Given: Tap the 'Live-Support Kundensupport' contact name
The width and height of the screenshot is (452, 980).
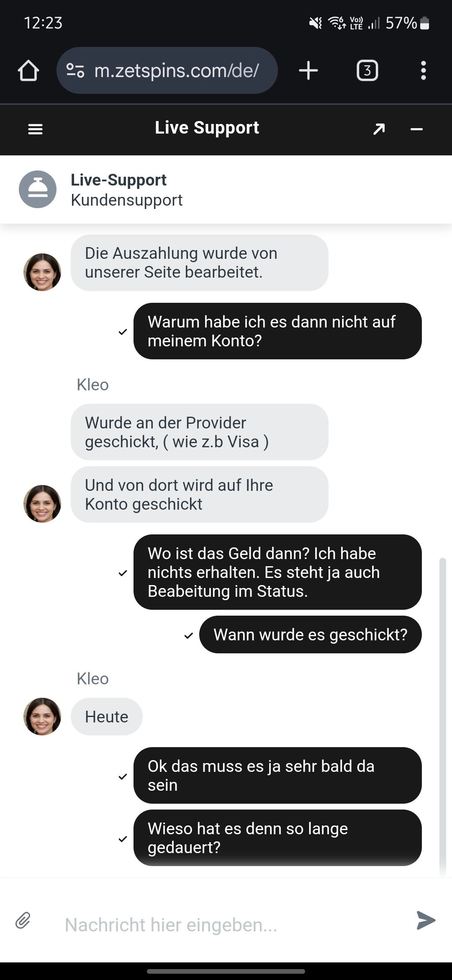Looking at the screenshot, I should point(126,190).
